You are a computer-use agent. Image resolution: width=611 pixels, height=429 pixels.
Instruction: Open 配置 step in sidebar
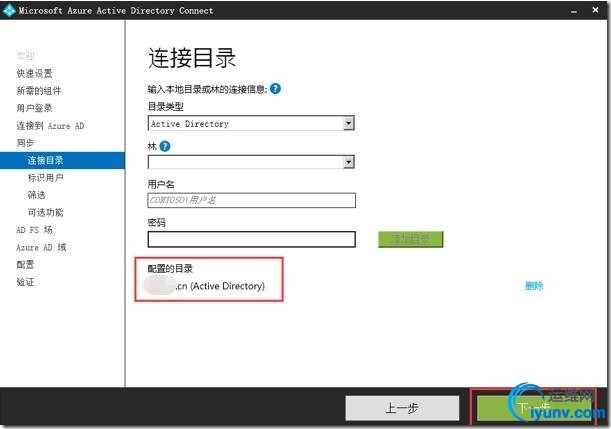point(25,265)
